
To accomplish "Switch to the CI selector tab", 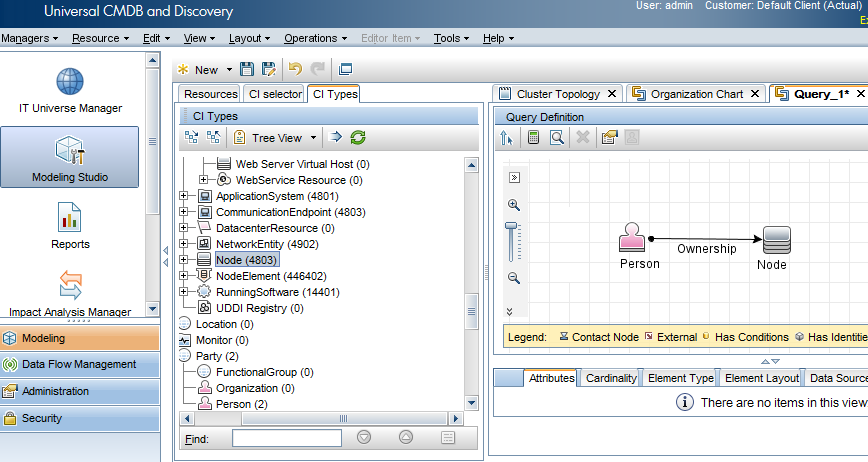I will click(275, 94).
